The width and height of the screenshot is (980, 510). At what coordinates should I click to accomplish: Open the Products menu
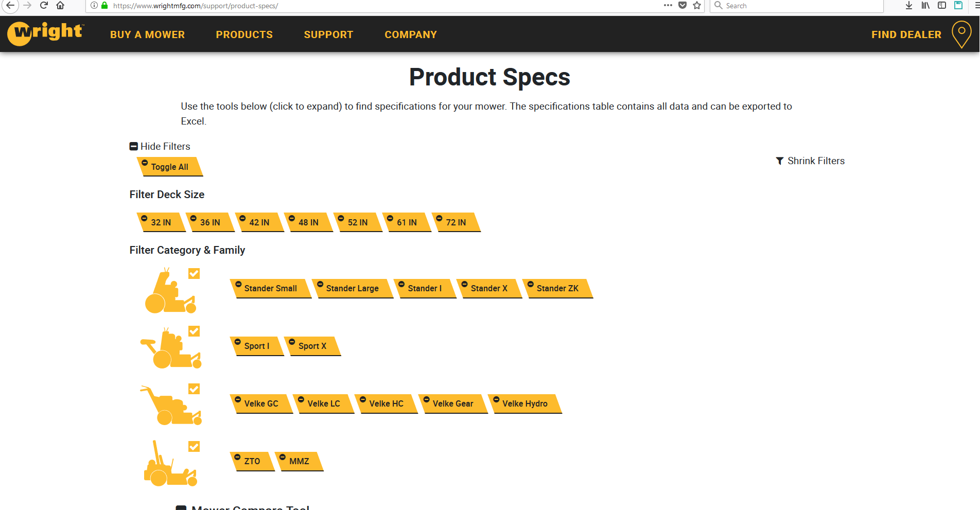tap(244, 34)
